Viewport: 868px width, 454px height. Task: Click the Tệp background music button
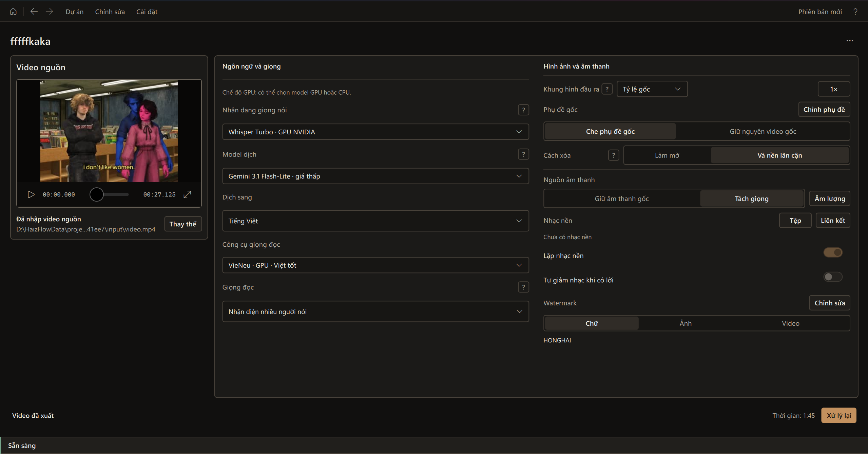[x=795, y=221]
